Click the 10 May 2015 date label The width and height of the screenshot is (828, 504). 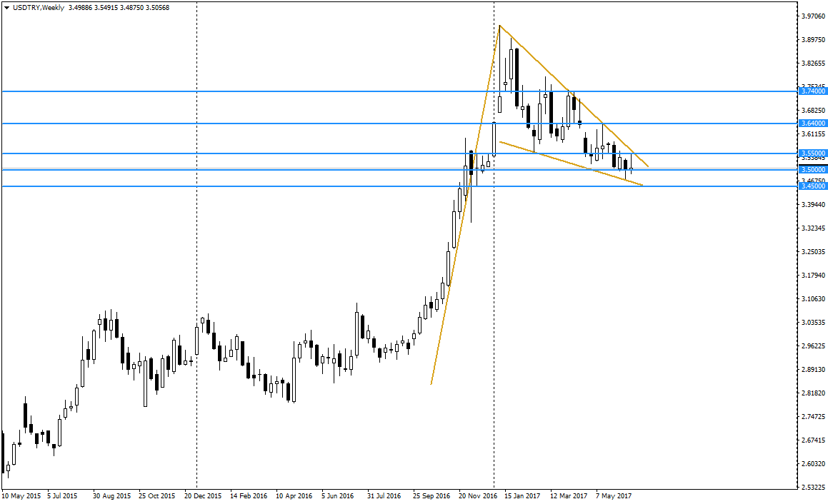(x=21, y=495)
